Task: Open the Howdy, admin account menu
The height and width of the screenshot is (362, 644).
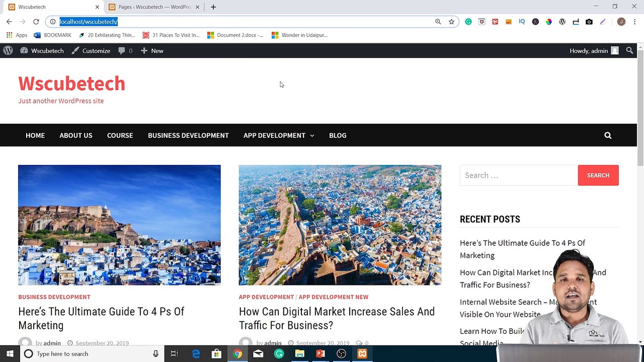Action: click(594, 51)
